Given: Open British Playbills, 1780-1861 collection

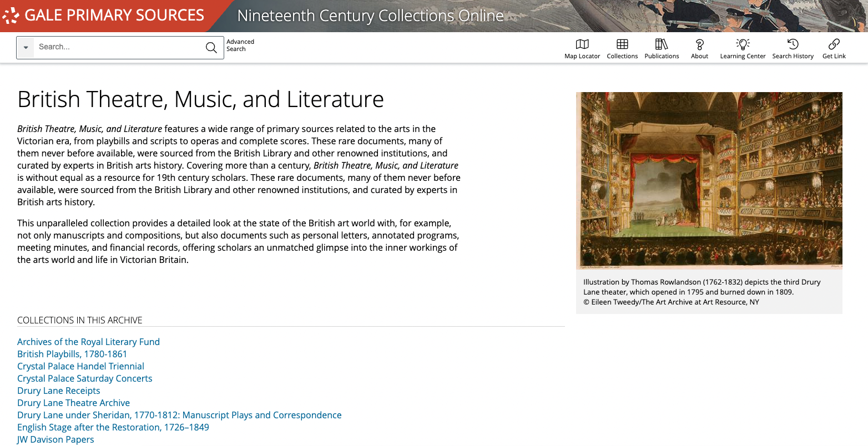Looking at the screenshot, I should [x=72, y=354].
